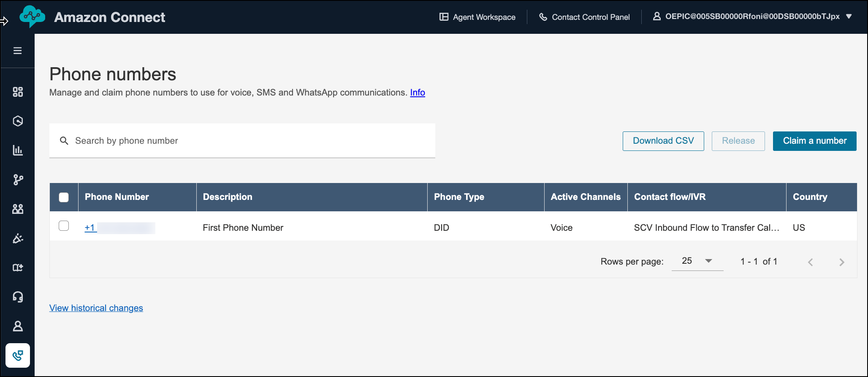This screenshot has width=868, height=377.
Task: Open Agent Workspace from the header
Action: [477, 17]
